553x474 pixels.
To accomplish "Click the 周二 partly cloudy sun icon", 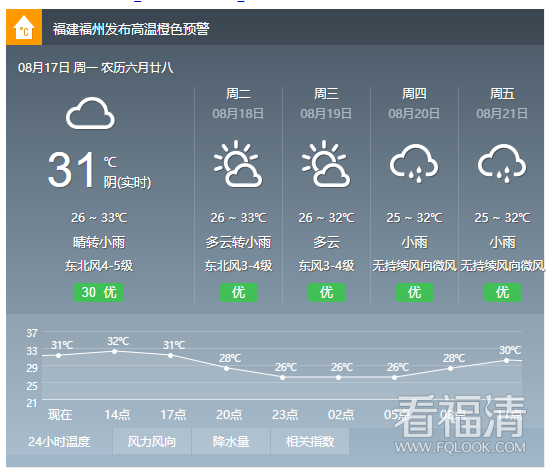I will tap(238, 164).
